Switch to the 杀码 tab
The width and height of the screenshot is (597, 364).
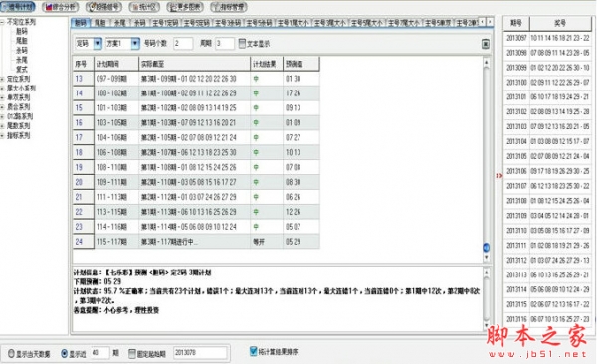click(140, 23)
